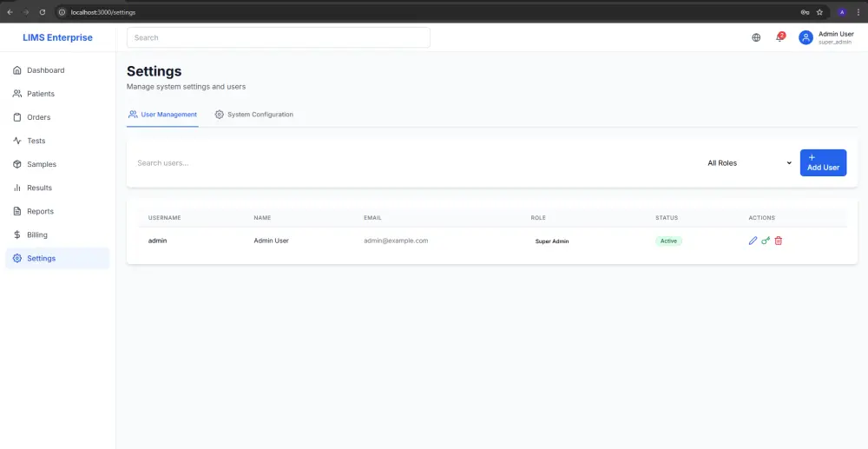Delete the admin user with trash icon
This screenshot has height=449, width=868.
pyautogui.click(x=779, y=241)
